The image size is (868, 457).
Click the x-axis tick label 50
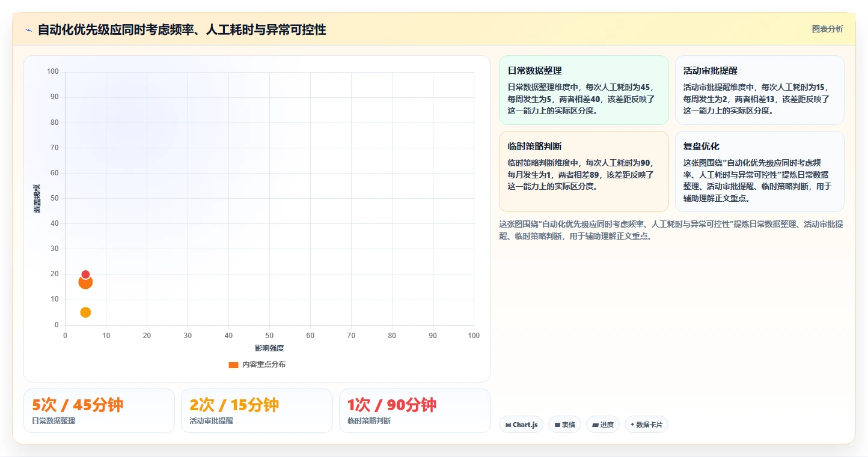[x=269, y=336]
